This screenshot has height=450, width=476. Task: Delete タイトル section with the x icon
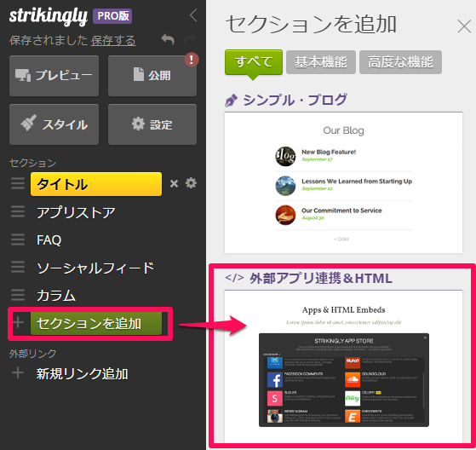[x=174, y=183]
